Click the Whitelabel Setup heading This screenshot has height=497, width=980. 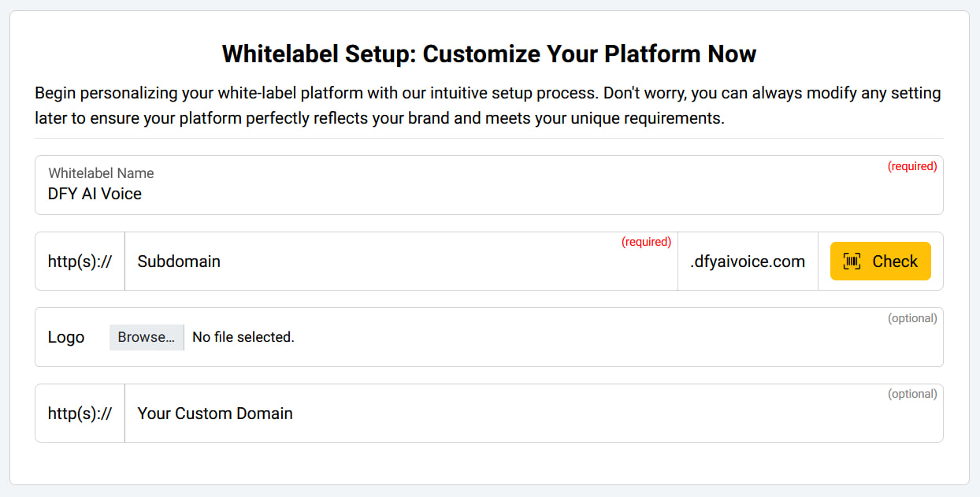489,54
